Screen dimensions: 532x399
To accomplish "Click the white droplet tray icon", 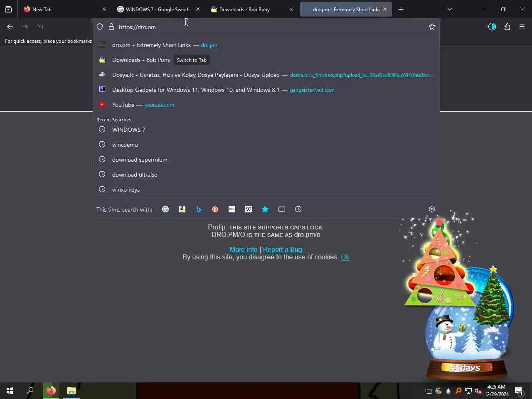I will pos(448,391).
